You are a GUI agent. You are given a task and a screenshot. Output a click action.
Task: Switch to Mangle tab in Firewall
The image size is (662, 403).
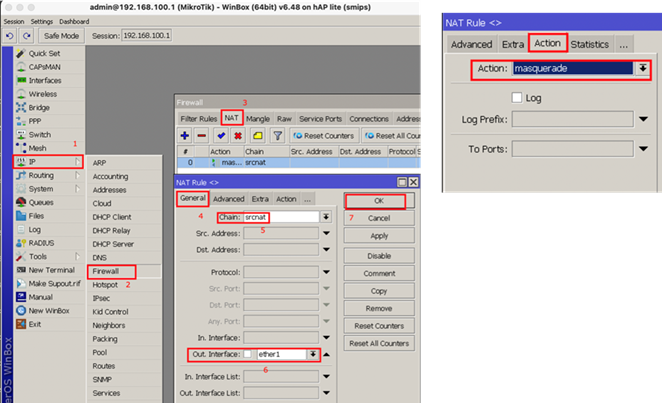(258, 119)
